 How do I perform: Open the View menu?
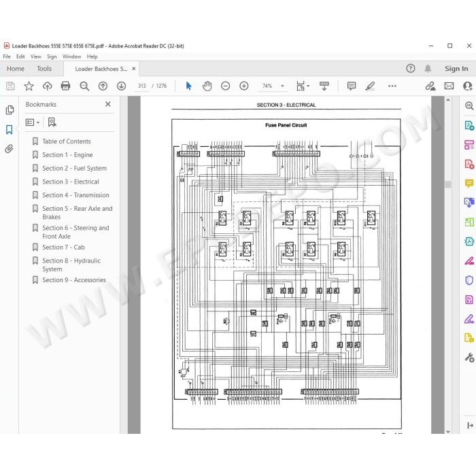click(36, 56)
